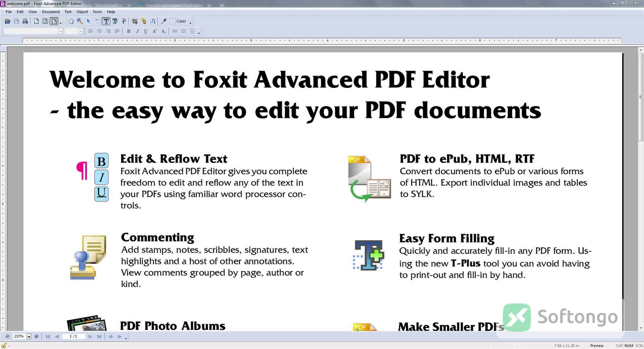Jump to the last page button
The image size is (644, 349).
(99, 337)
